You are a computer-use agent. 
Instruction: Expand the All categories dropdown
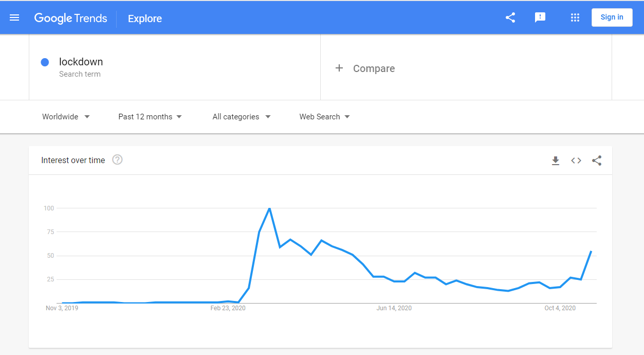pos(242,117)
